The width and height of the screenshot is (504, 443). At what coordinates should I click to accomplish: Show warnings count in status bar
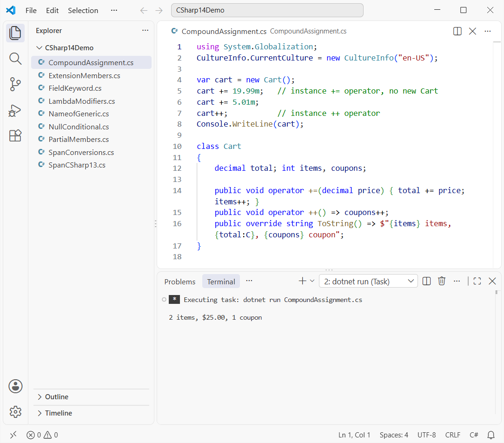(51, 435)
